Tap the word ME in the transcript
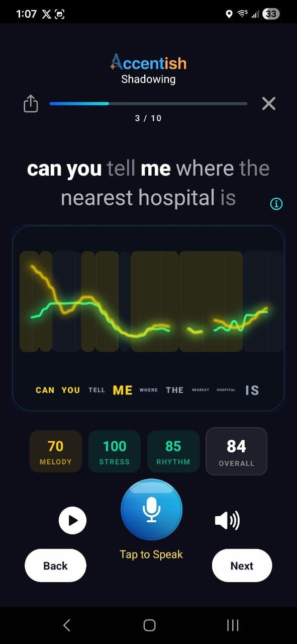297x644 pixels. [x=122, y=390]
